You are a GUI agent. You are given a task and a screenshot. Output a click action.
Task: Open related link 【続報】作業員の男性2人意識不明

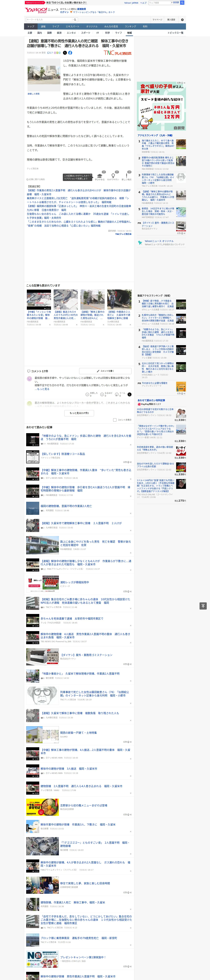pos(79,192)
